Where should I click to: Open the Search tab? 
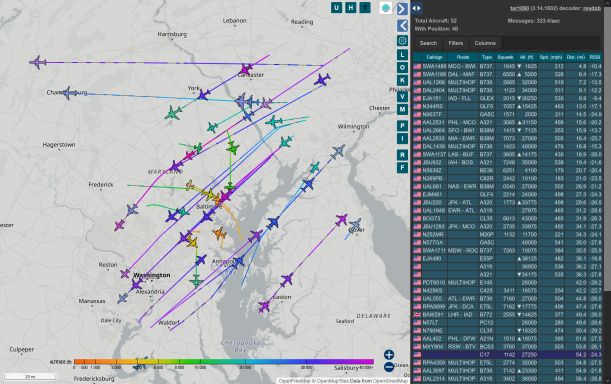[428, 43]
